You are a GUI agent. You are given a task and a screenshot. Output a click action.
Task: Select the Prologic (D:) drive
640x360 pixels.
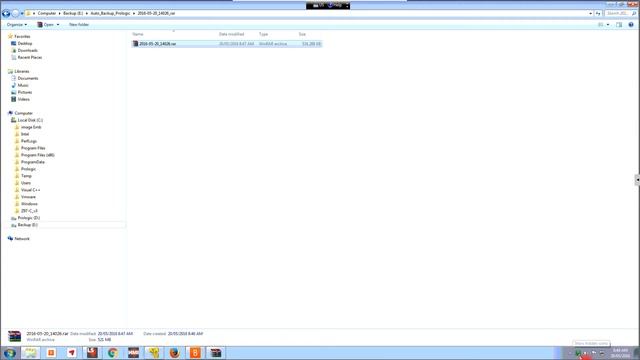coord(29,218)
